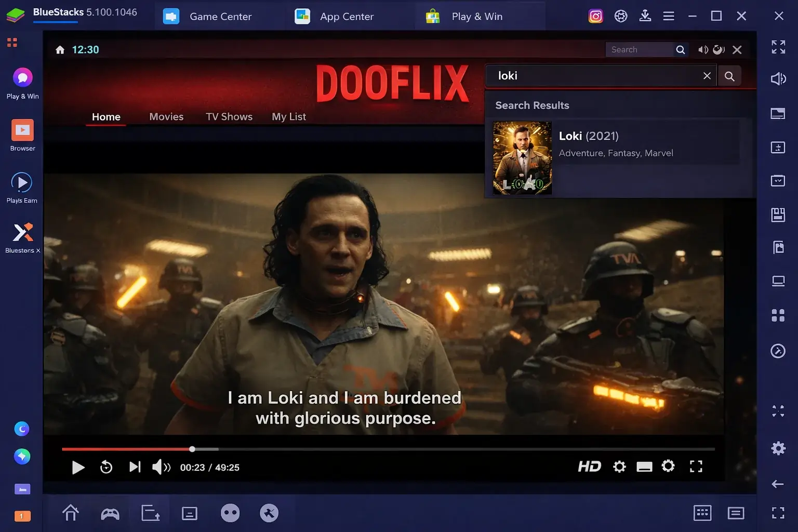Open BlueStacks settings gear in right toolbar
The width and height of the screenshot is (798, 532).
coord(778,448)
